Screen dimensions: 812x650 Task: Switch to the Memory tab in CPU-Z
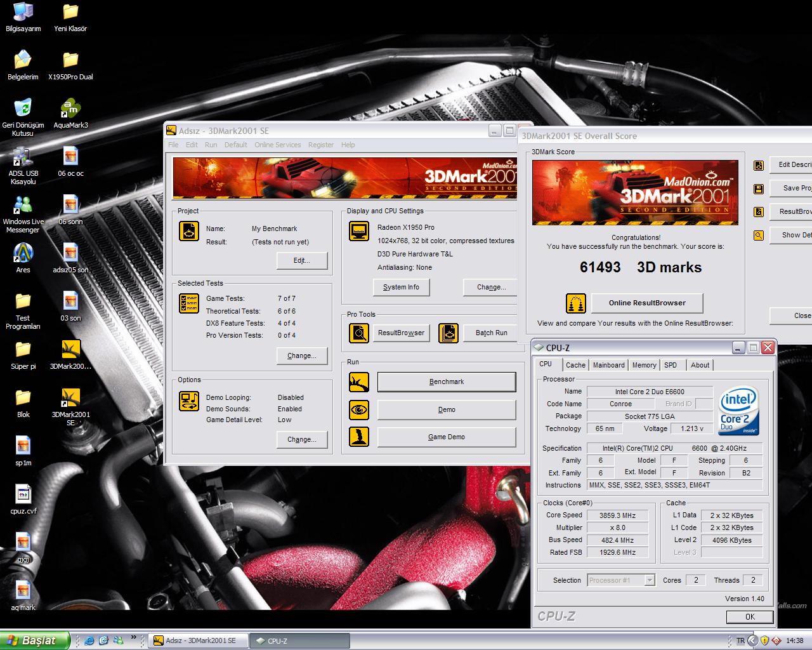(x=644, y=365)
